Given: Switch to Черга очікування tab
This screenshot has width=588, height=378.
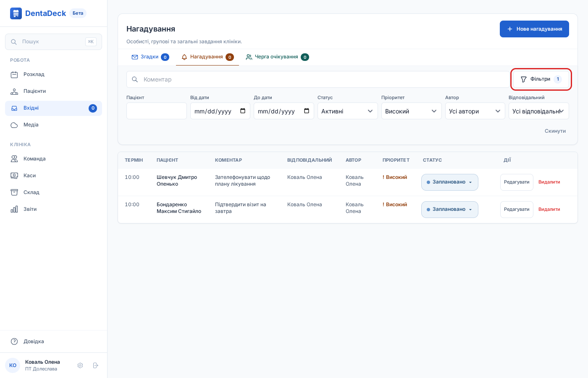Looking at the screenshot, I should point(277,57).
